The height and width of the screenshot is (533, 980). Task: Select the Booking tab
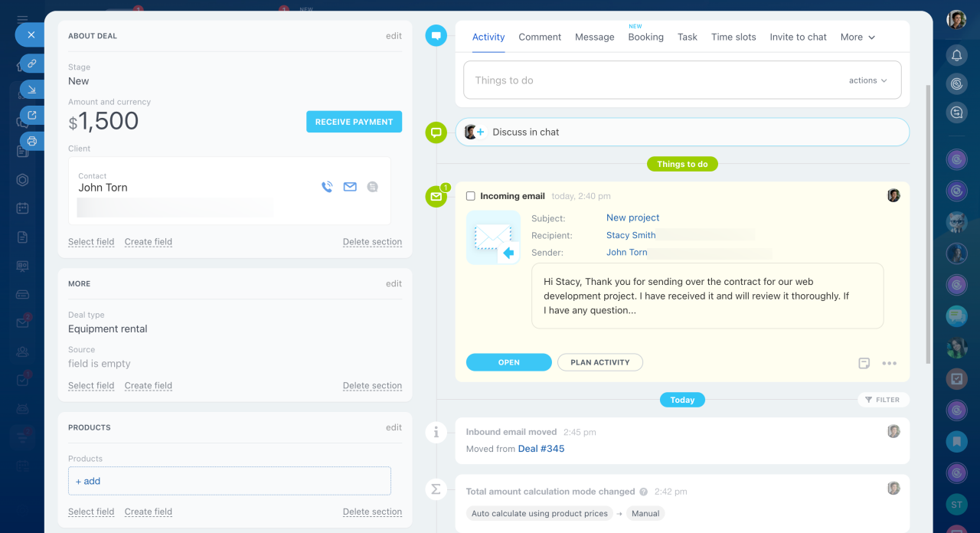pyautogui.click(x=645, y=37)
